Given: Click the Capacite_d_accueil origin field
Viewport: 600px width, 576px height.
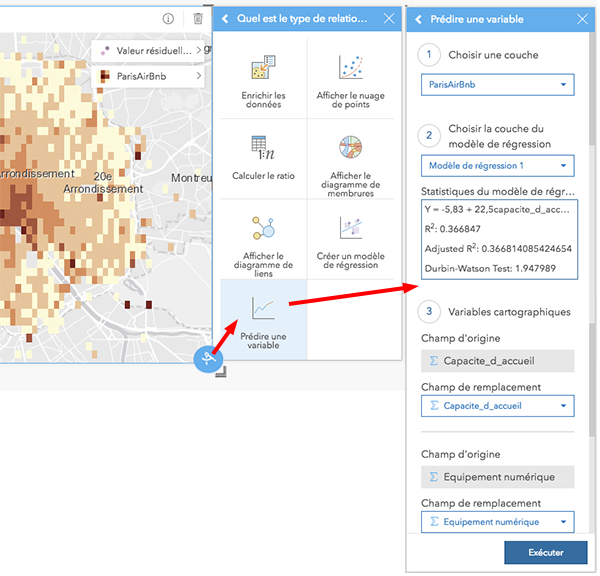Looking at the screenshot, I should [x=497, y=361].
